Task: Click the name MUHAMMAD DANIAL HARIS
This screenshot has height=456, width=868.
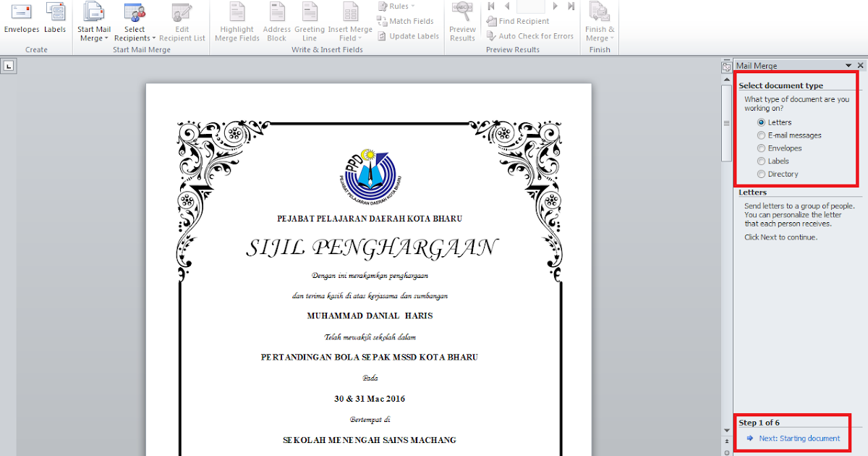Action: (x=370, y=316)
